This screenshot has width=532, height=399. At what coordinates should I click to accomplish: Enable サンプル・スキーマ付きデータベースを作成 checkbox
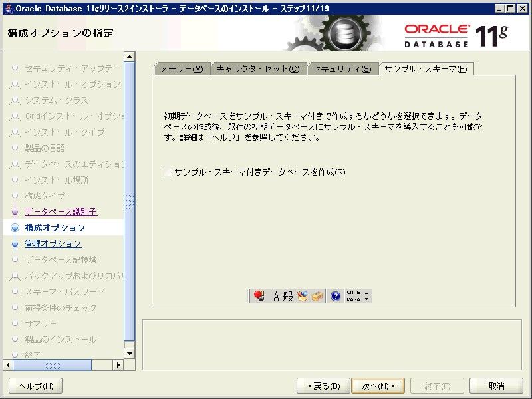(x=168, y=172)
